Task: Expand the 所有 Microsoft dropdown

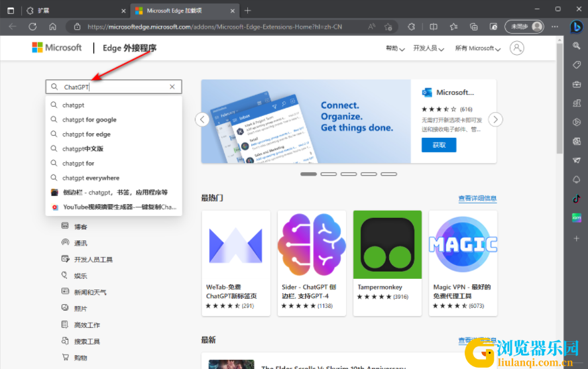Action: point(477,48)
